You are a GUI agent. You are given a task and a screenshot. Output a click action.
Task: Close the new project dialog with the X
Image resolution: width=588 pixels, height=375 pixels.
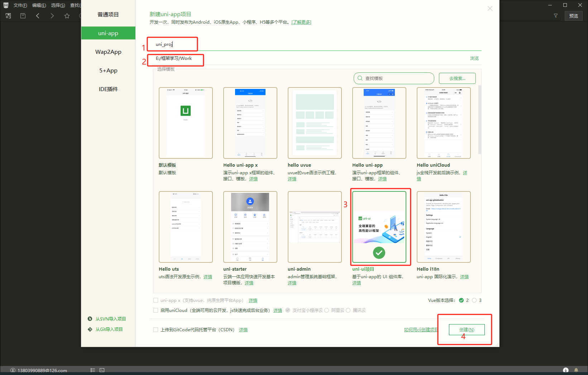coord(490,9)
